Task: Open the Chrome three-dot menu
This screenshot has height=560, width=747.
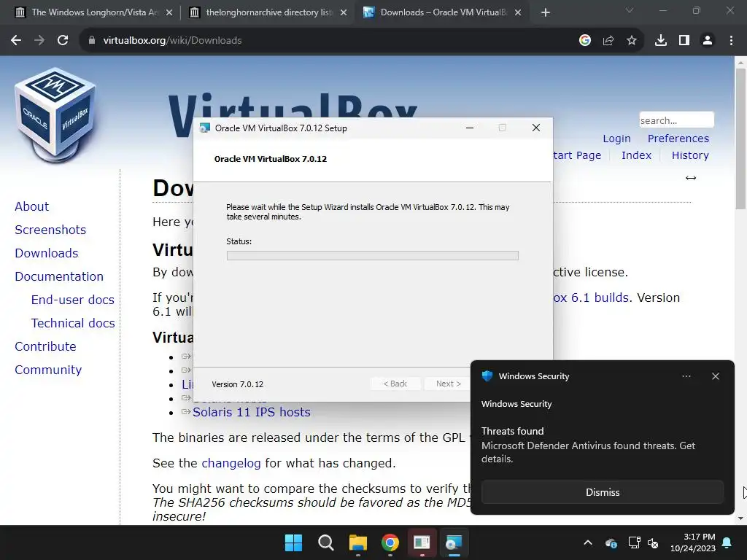Action: tap(731, 41)
